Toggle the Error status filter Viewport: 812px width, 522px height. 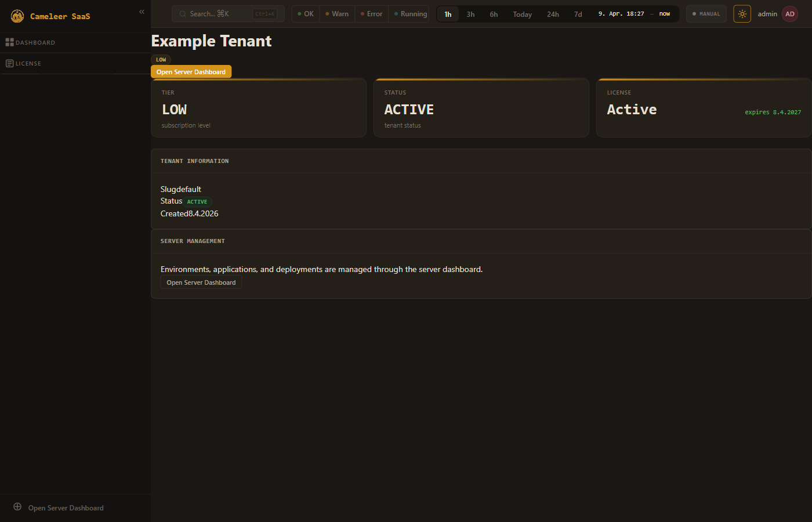tap(371, 14)
